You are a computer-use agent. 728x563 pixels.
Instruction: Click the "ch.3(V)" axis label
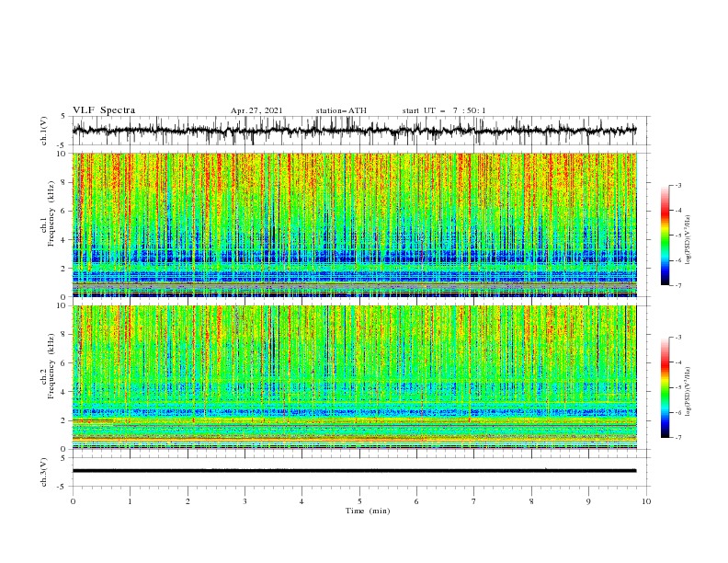44,472
